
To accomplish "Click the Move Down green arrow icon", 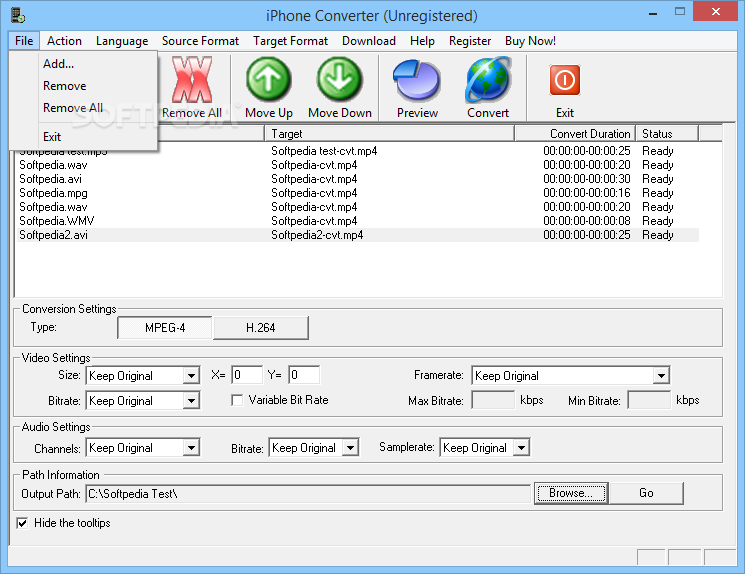I will [x=340, y=79].
